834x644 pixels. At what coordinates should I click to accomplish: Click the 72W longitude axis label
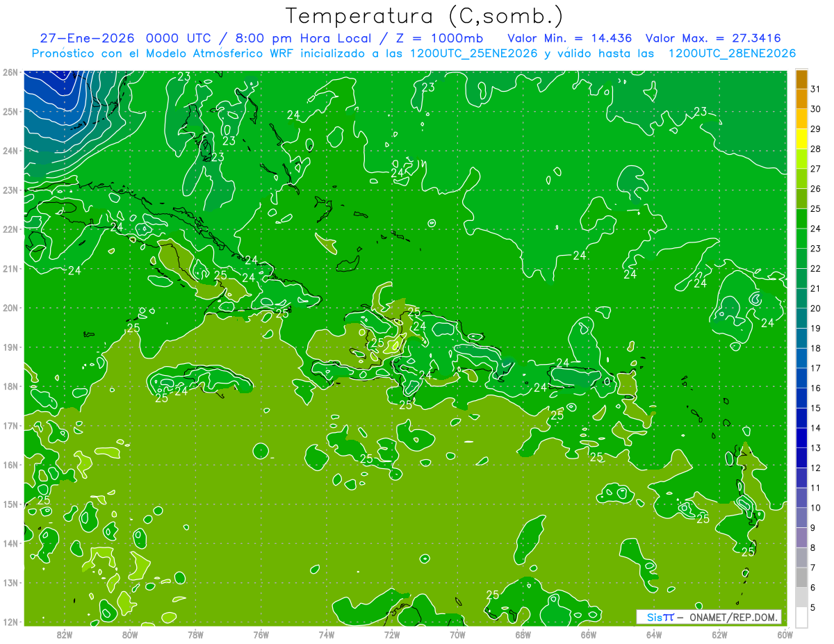[x=392, y=634]
